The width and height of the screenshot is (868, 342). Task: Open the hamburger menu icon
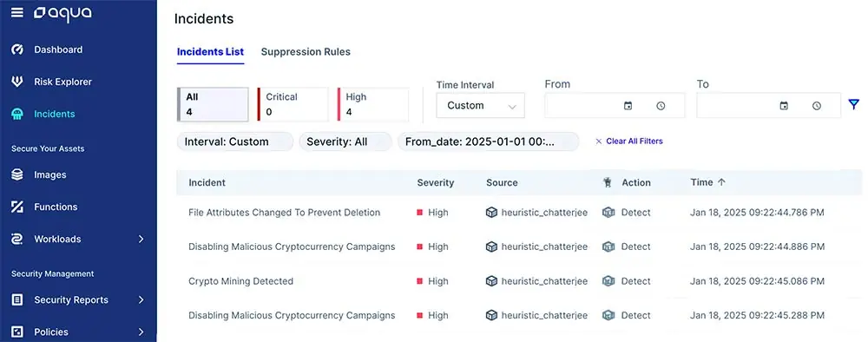17,12
